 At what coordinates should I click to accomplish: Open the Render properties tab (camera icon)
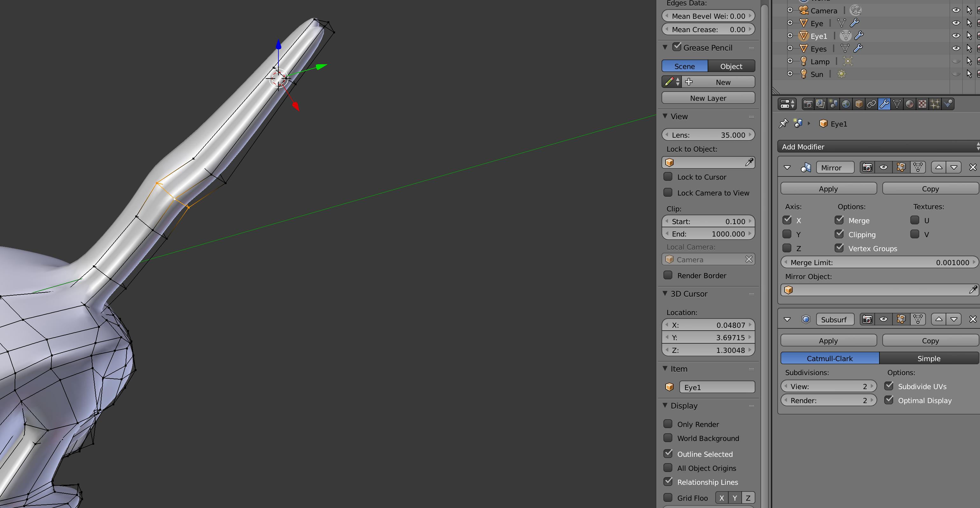tap(808, 104)
